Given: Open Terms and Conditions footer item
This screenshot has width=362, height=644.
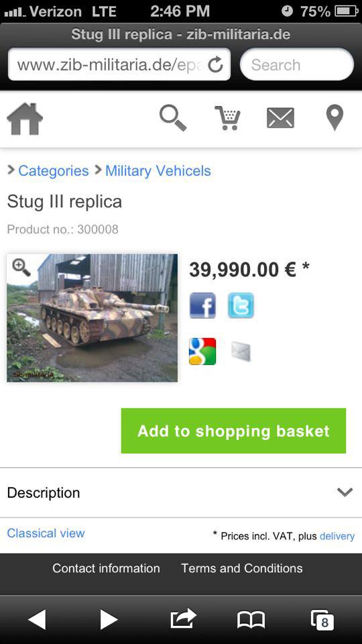Looking at the screenshot, I should (x=242, y=568).
